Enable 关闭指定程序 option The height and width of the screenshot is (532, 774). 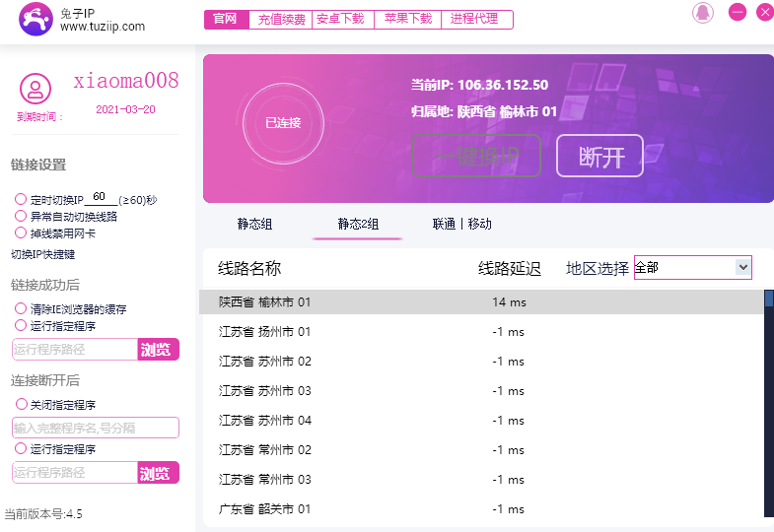(x=21, y=404)
